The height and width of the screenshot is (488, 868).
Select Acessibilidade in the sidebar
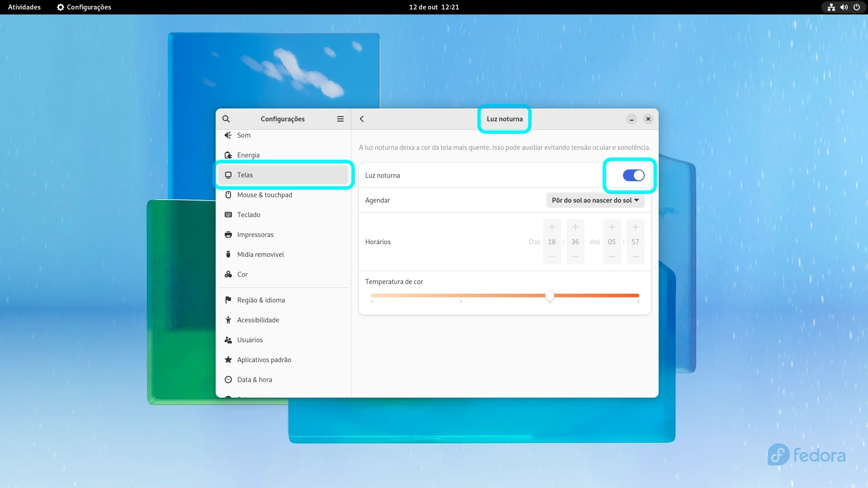(283, 320)
